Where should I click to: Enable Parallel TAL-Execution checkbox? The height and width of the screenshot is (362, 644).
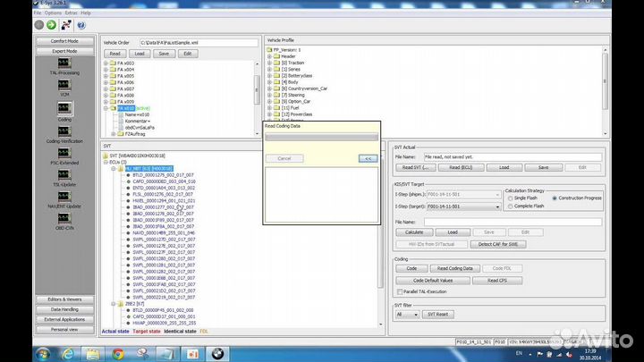point(400,291)
